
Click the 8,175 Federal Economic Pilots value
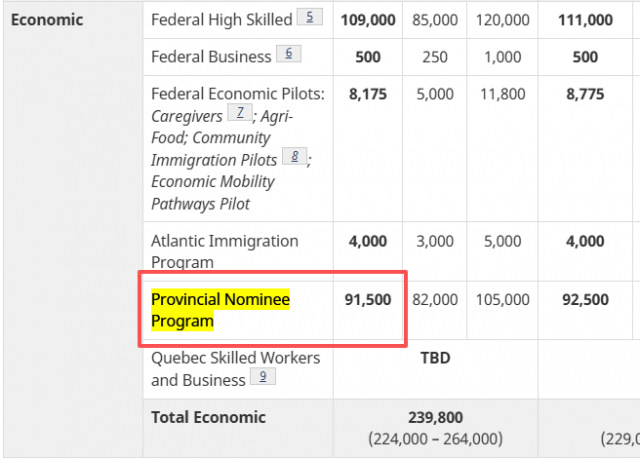pyautogui.click(x=367, y=94)
